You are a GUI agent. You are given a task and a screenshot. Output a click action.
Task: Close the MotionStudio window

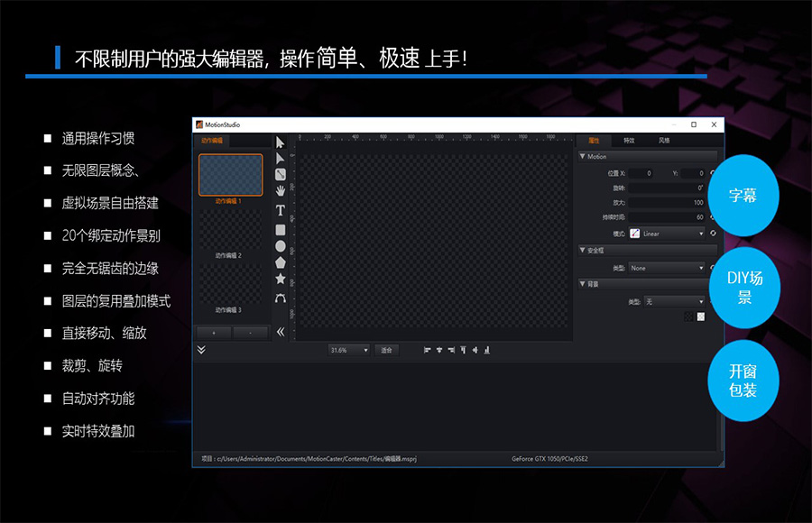click(714, 124)
